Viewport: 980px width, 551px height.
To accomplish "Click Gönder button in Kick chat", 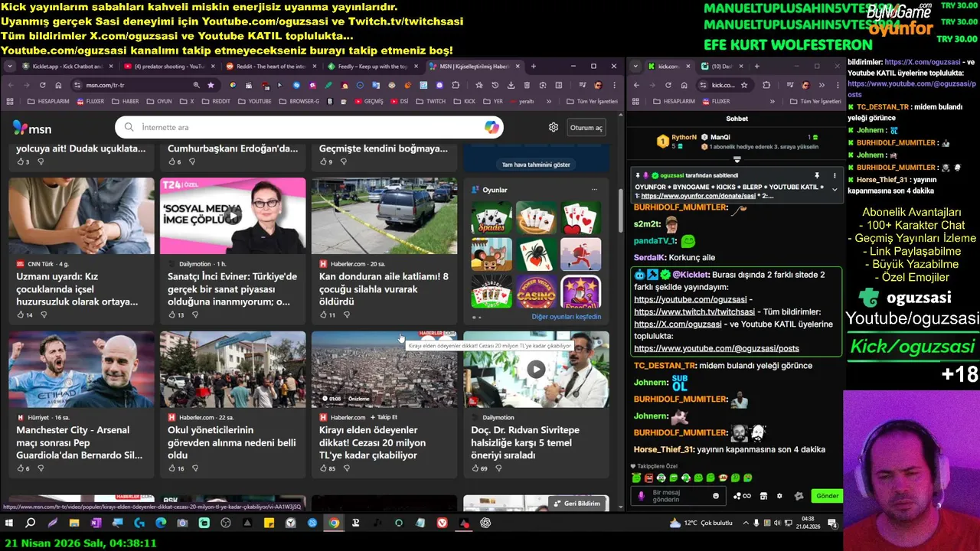I will tap(827, 496).
